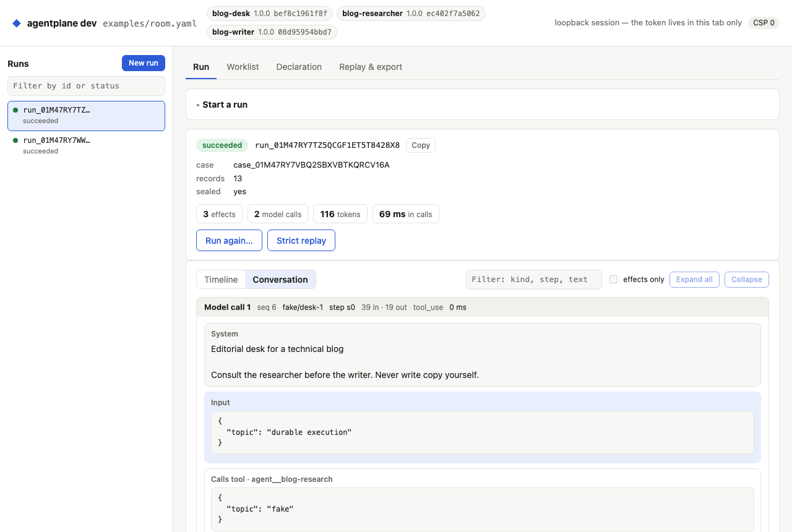The image size is (792, 532).
Task: Open the Declaration tab
Action: (299, 67)
